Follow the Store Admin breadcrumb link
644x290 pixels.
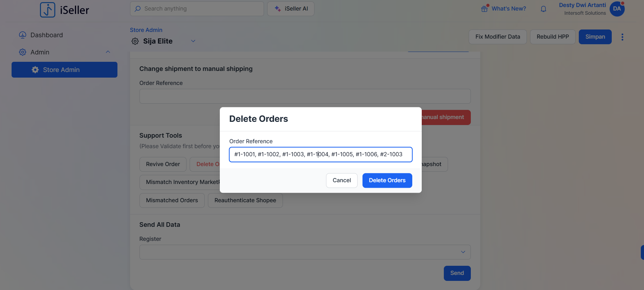[146, 30]
